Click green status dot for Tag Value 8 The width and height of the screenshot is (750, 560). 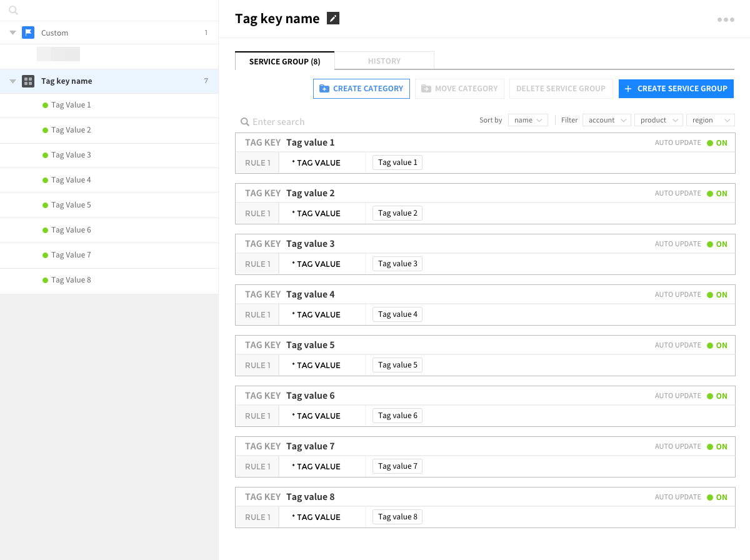point(45,280)
